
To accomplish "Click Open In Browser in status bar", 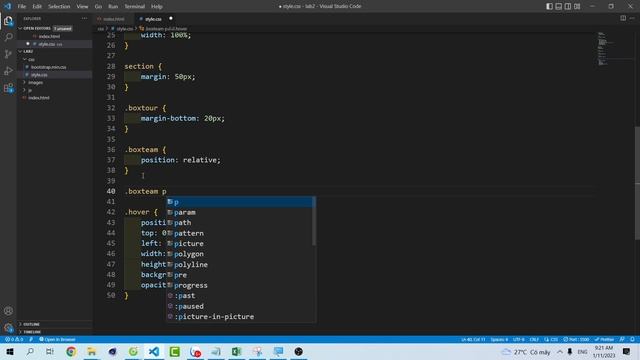I will 57,339.
